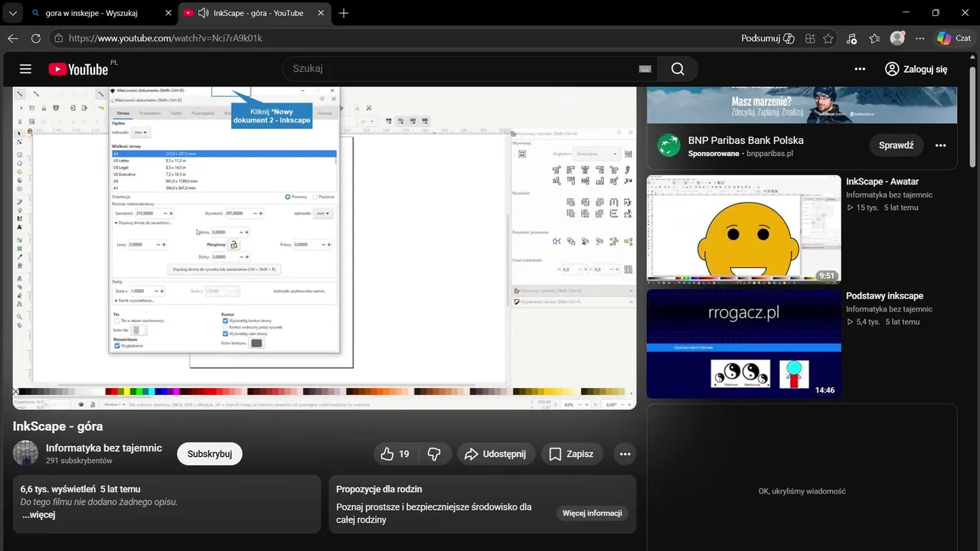Viewport: 980px width, 551px height.
Task: Expand the description with '...więcej'
Action: [x=38, y=515]
